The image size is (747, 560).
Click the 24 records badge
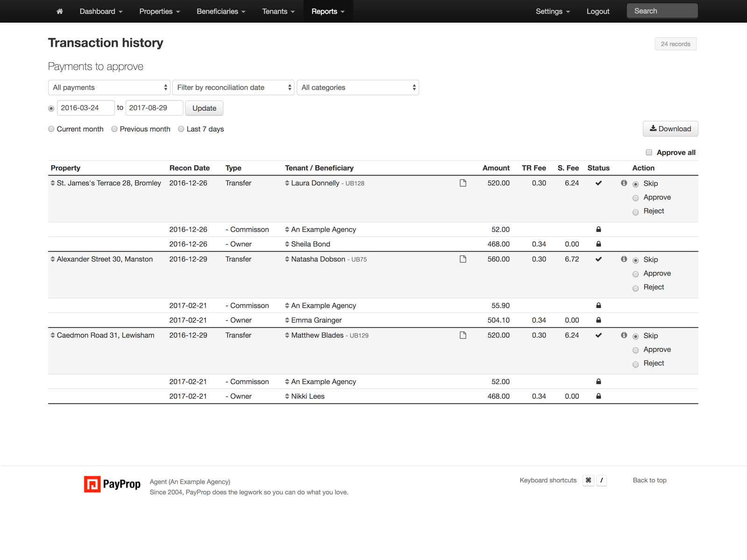[676, 44]
